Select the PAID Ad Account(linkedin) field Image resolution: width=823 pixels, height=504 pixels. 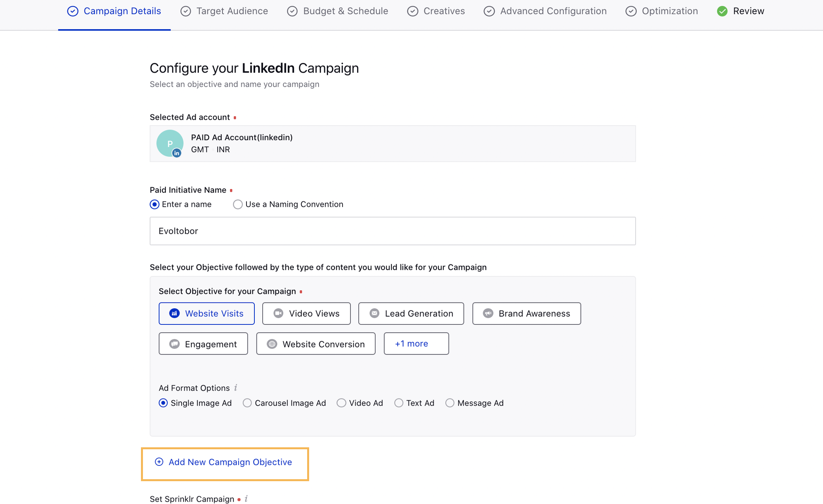[393, 144]
